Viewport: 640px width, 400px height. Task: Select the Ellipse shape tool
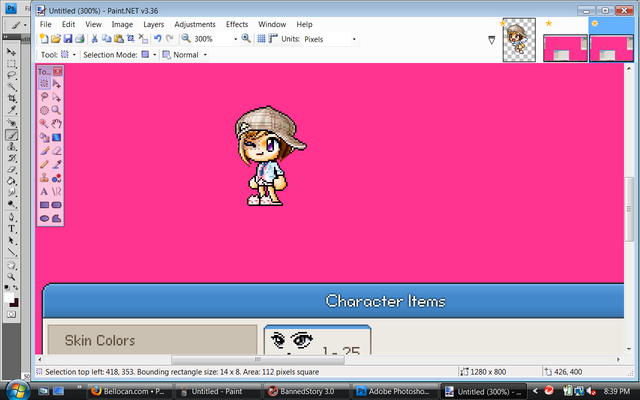[44, 218]
